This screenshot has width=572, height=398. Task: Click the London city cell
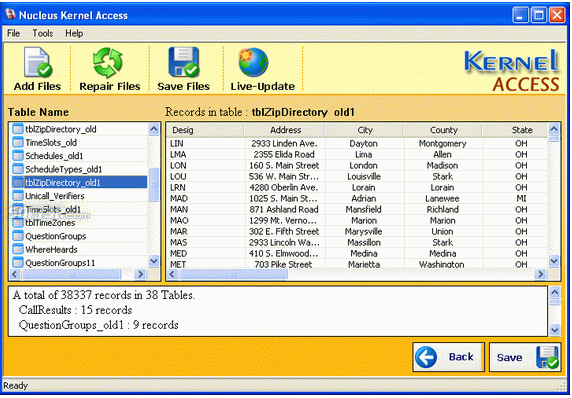(x=363, y=165)
